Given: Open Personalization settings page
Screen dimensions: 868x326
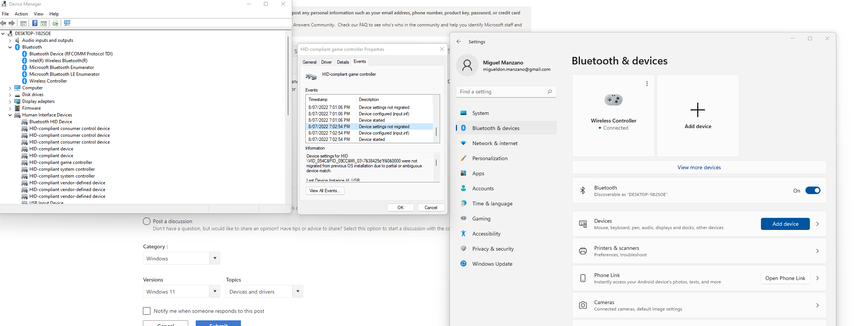Looking at the screenshot, I should [506, 158].
